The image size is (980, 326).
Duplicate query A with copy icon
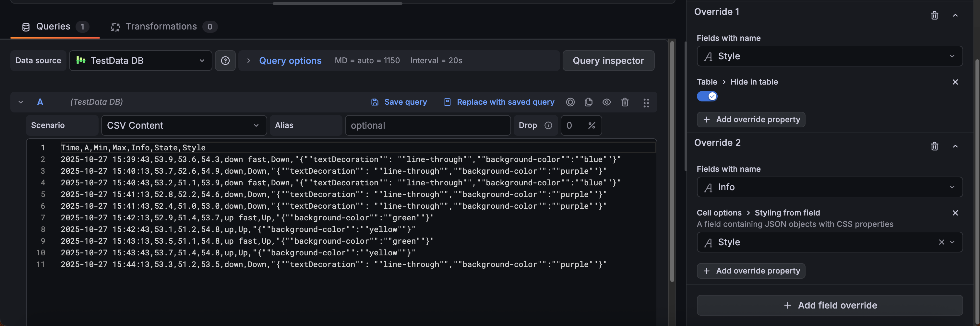click(588, 102)
